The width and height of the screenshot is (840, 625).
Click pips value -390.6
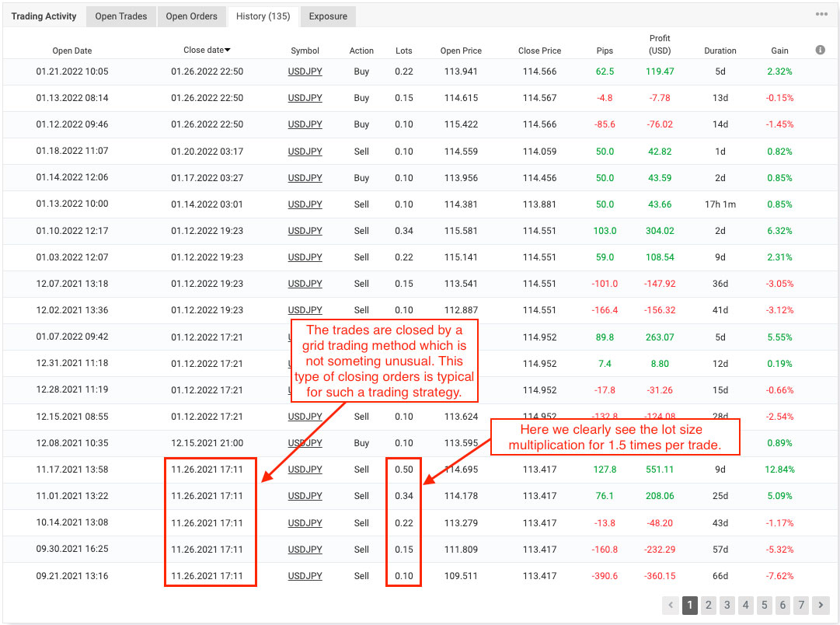pos(605,576)
